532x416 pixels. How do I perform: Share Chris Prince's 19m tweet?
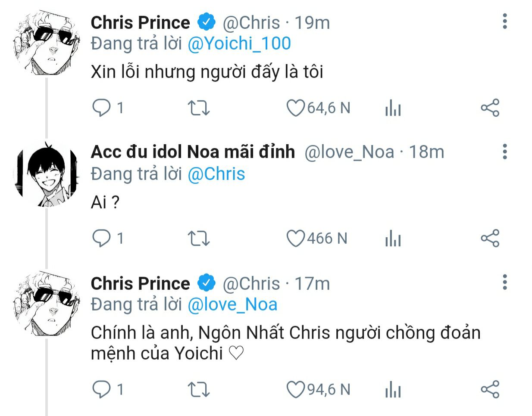(x=490, y=108)
